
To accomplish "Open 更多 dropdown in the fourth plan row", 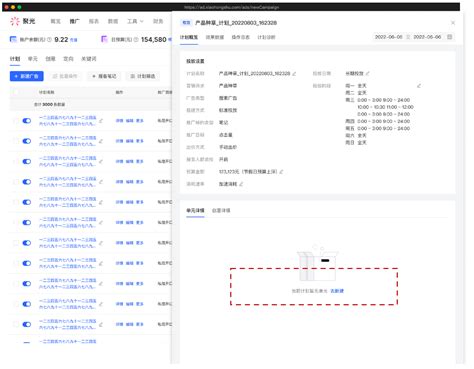I will point(140,182).
